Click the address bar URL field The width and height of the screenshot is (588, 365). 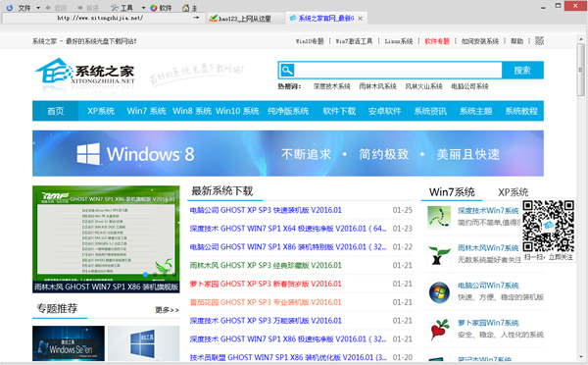coord(100,18)
